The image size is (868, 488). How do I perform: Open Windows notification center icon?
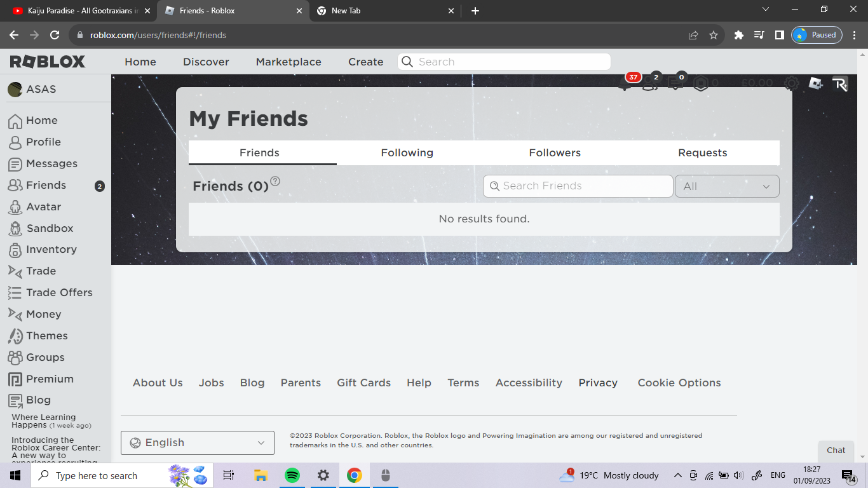[849, 476]
